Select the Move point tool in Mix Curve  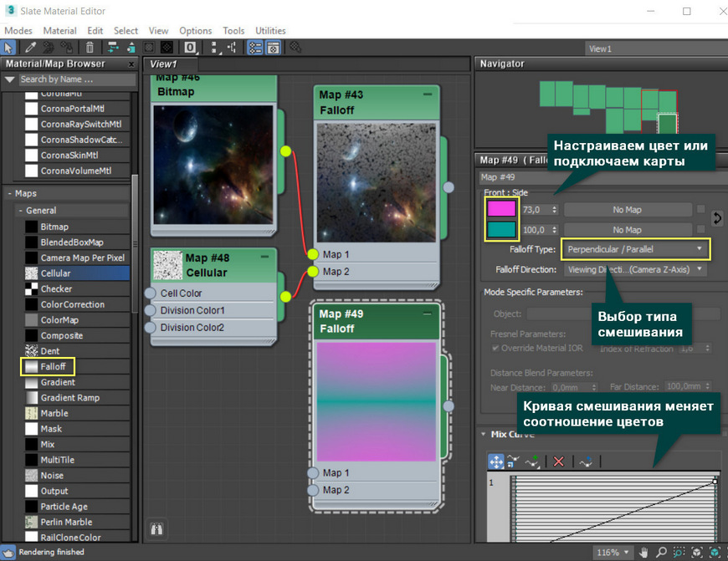click(x=495, y=461)
